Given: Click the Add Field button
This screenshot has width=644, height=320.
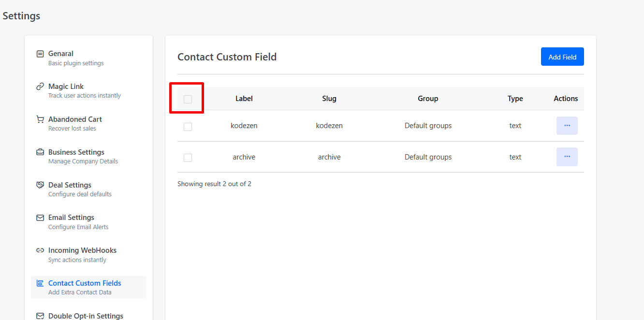Looking at the screenshot, I should click(x=562, y=57).
